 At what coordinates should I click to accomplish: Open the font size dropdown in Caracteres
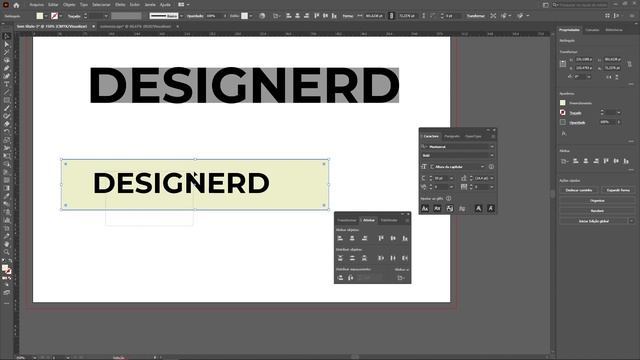pyautogui.click(x=451, y=178)
